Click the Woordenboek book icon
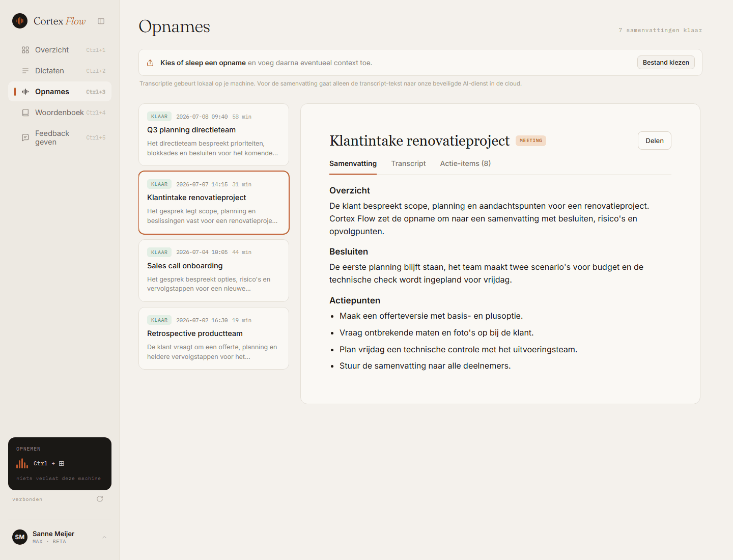 pos(25,113)
